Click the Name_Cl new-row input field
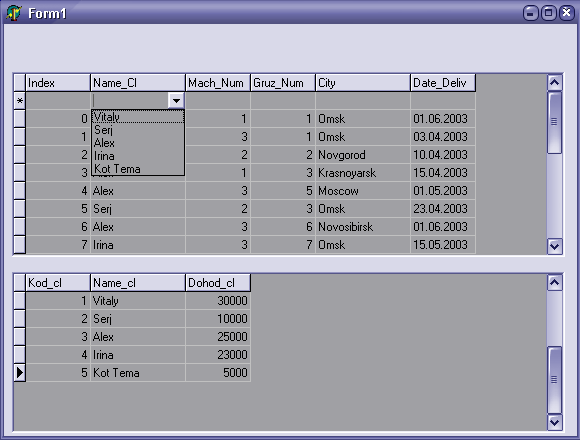The image size is (580, 440). coord(129,100)
